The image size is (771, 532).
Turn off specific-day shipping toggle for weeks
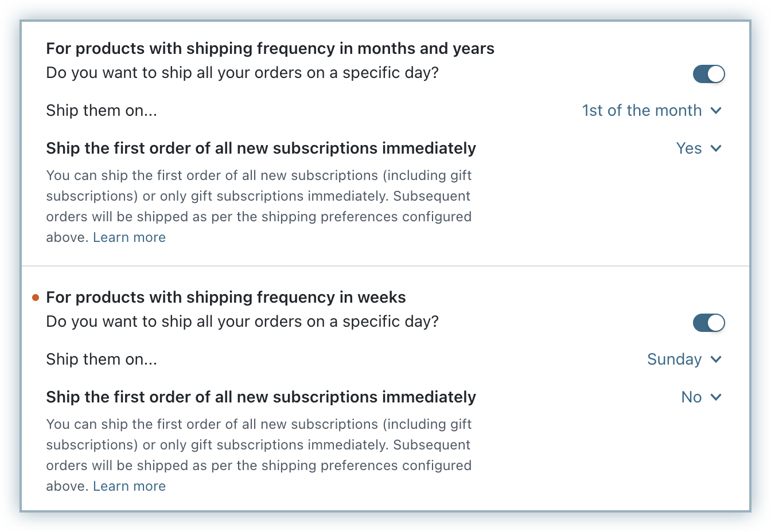pos(708,323)
